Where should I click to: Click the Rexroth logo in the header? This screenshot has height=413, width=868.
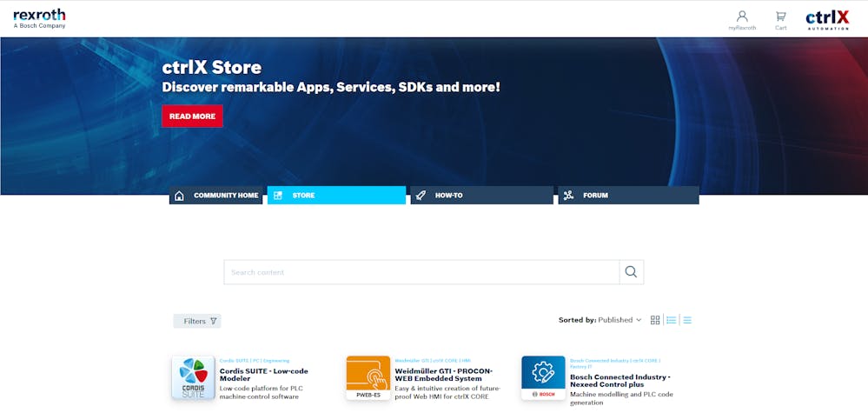tap(39, 18)
